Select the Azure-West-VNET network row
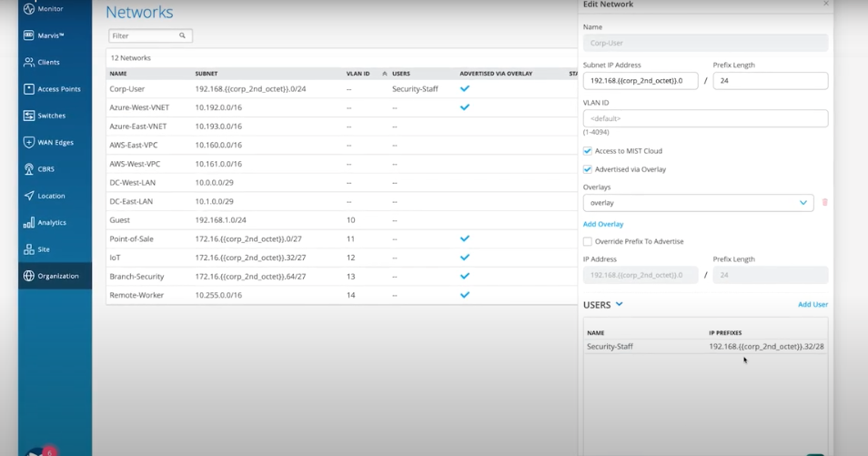 click(341, 107)
